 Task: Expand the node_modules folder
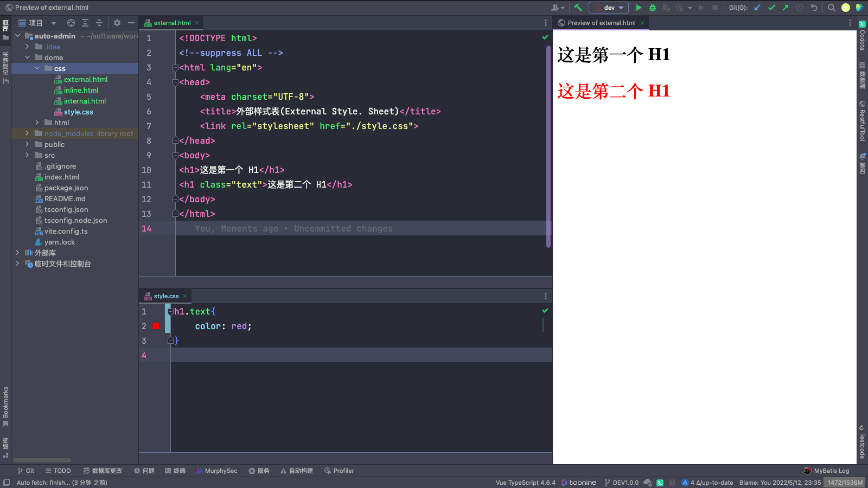[27, 133]
